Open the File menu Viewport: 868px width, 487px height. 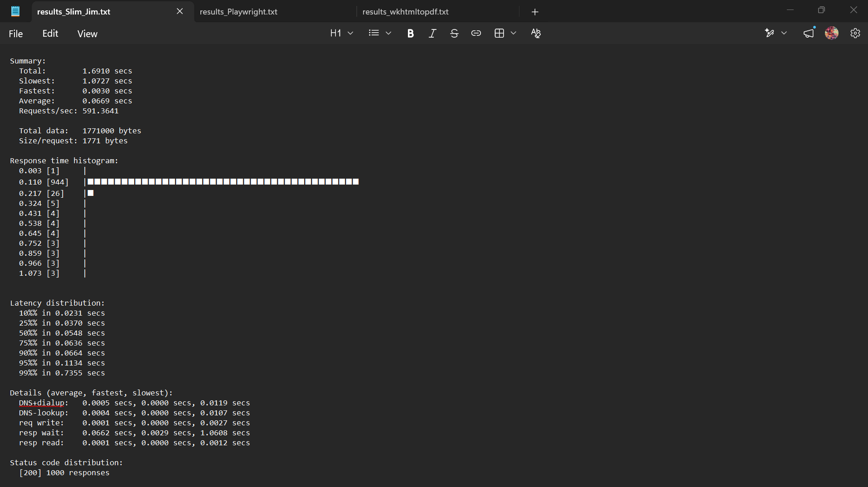click(x=16, y=34)
